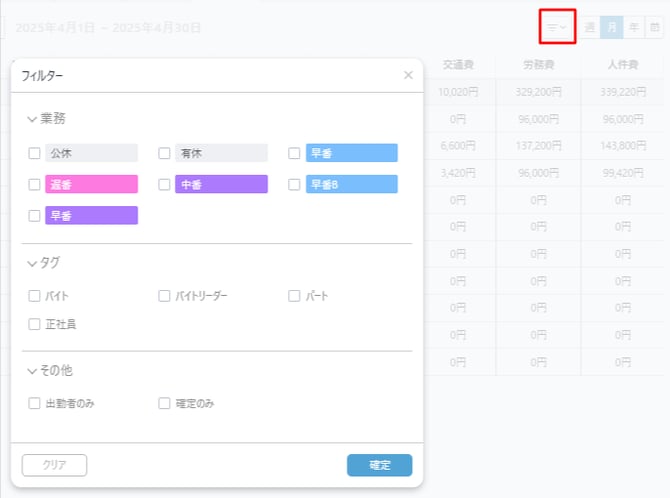Enable 出勤者のみ option
Image resolution: width=670 pixels, height=498 pixels.
tap(35, 404)
